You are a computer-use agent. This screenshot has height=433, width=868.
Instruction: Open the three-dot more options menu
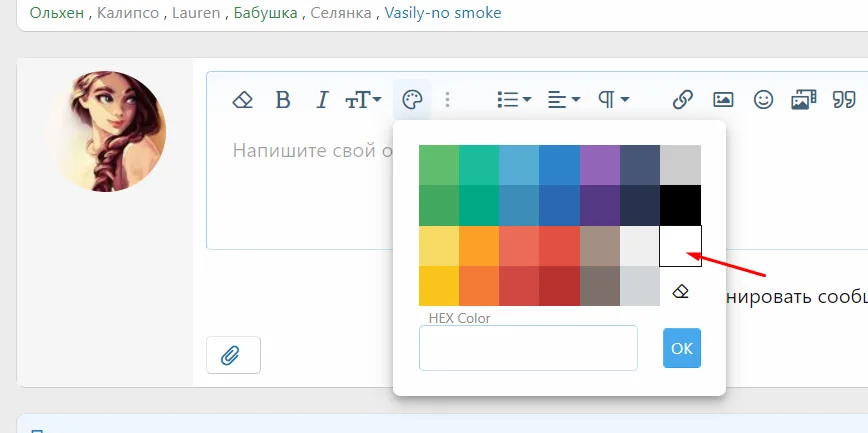click(447, 100)
